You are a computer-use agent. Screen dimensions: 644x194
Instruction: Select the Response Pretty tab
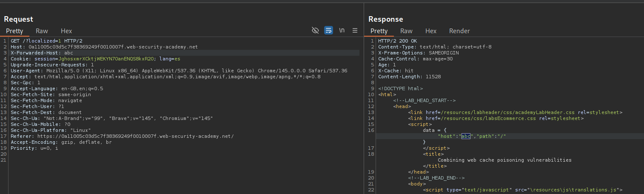(379, 31)
